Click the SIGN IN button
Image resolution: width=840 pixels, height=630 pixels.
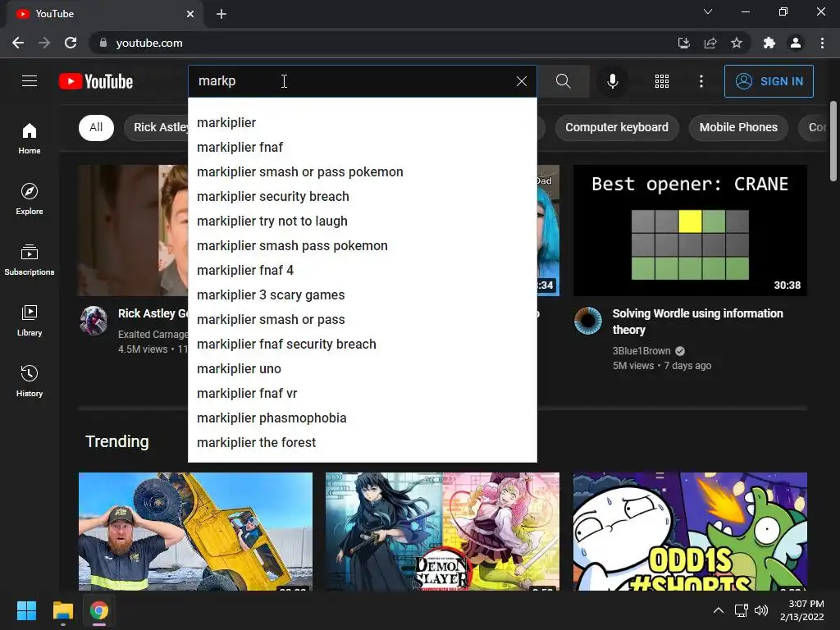click(769, 81)
